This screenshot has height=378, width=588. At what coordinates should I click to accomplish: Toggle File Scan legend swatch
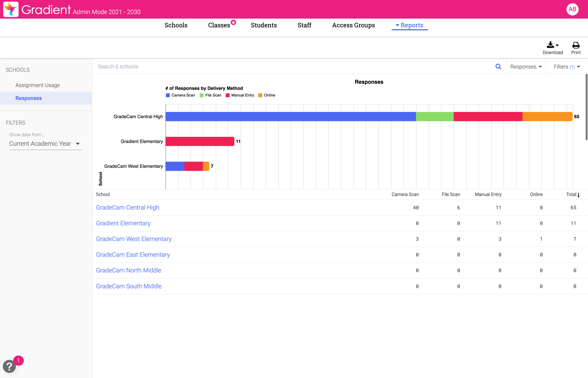click(201, 95)
